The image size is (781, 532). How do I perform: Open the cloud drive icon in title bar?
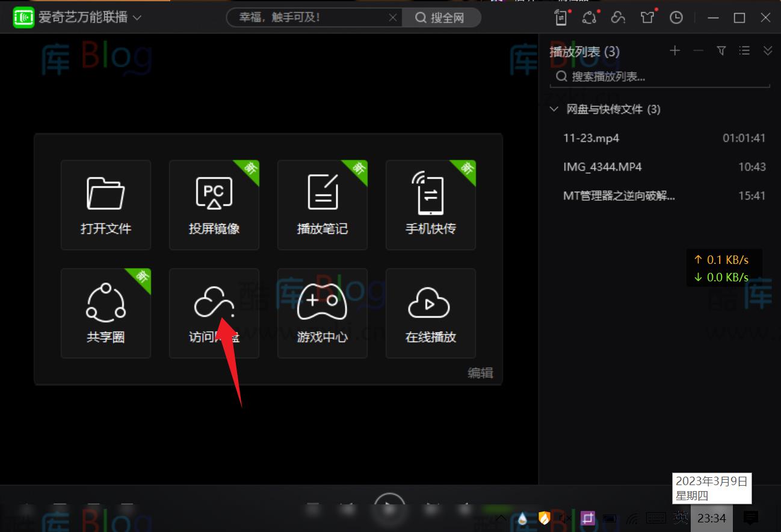(x=618, y=17)
